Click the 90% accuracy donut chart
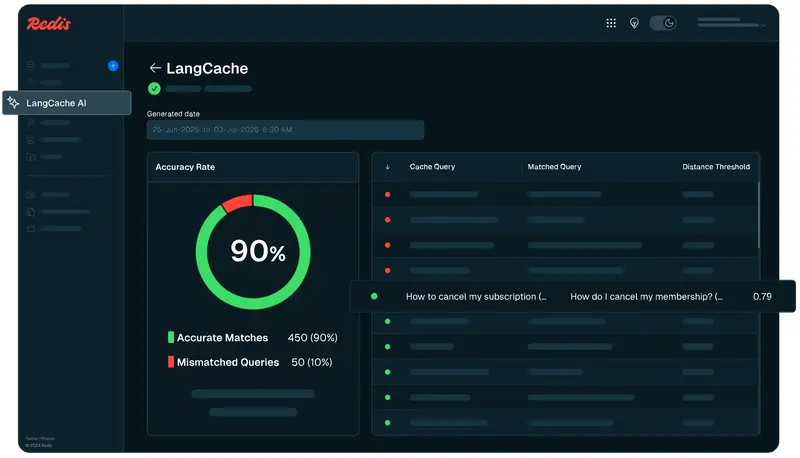Screen dimensions: 800x458 click(253, 251)
